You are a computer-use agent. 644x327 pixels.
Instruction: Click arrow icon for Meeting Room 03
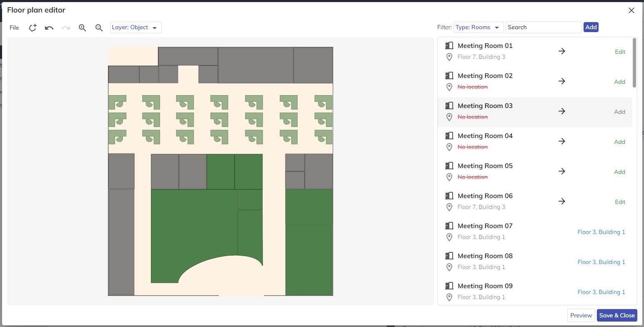click(562, 111)
